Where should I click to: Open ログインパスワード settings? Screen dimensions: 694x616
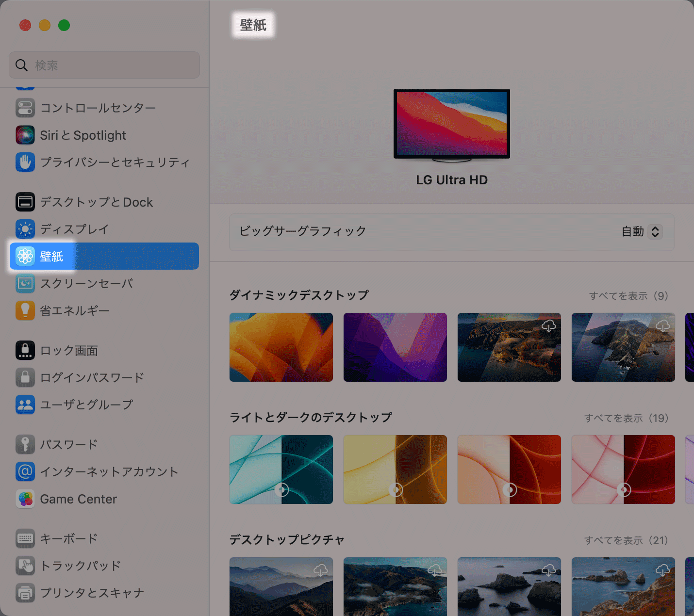[104, 377]
